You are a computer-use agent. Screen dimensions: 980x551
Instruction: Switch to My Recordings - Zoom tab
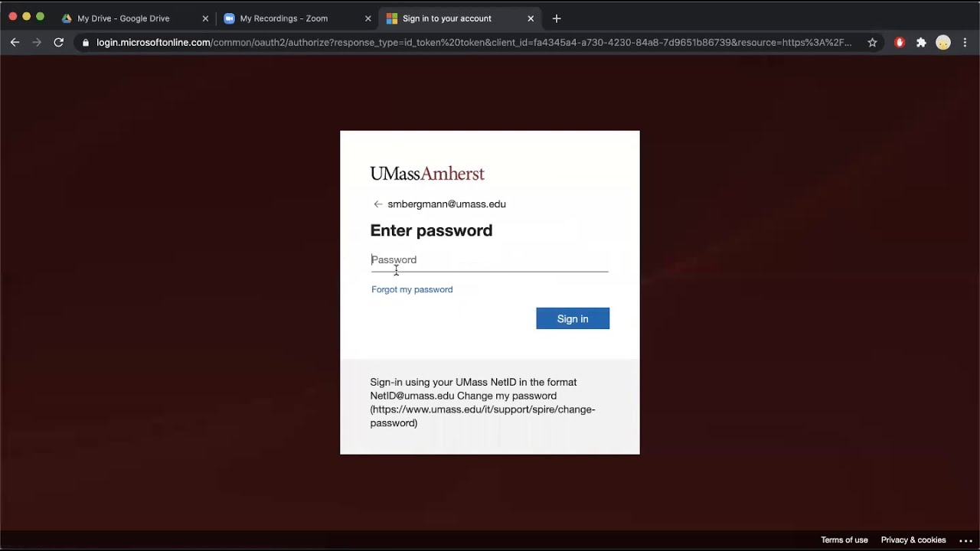[x=284, y=18]
